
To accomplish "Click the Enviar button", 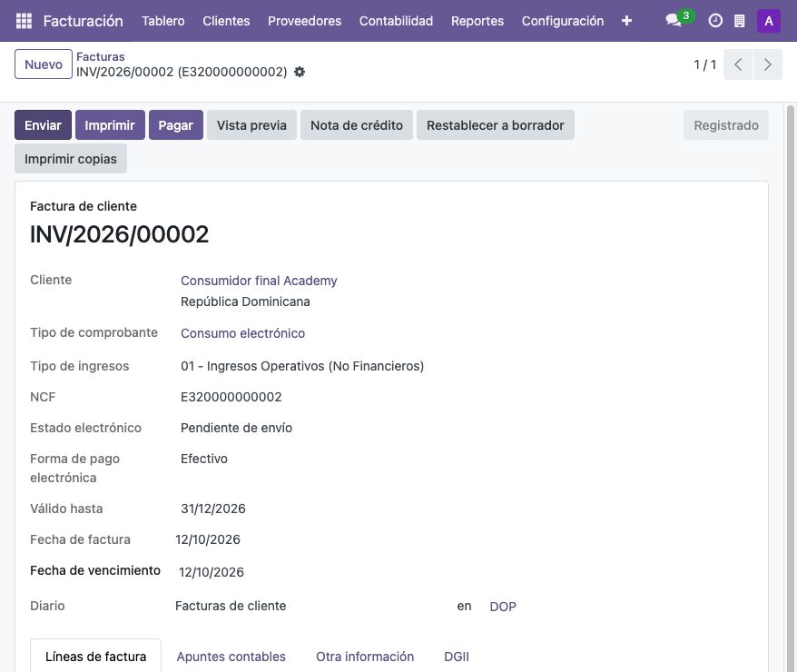I will [43, 125].
